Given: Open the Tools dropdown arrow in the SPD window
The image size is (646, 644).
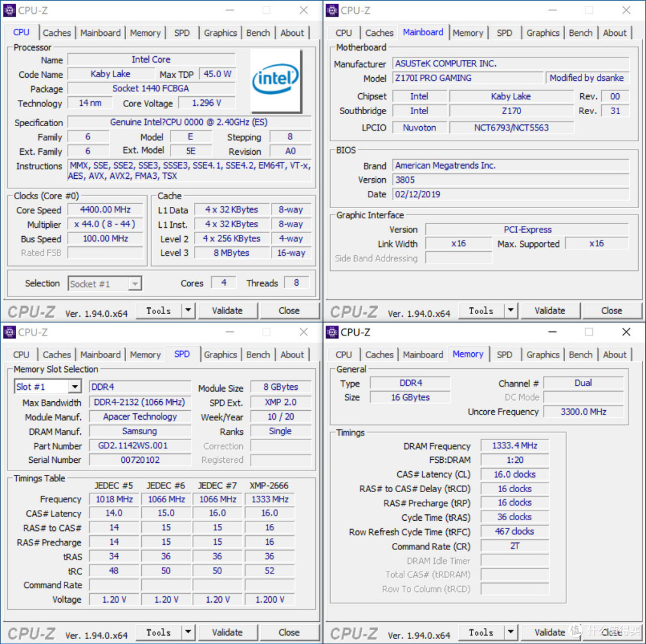Looking at the screenshot, I should pos(188,632).
